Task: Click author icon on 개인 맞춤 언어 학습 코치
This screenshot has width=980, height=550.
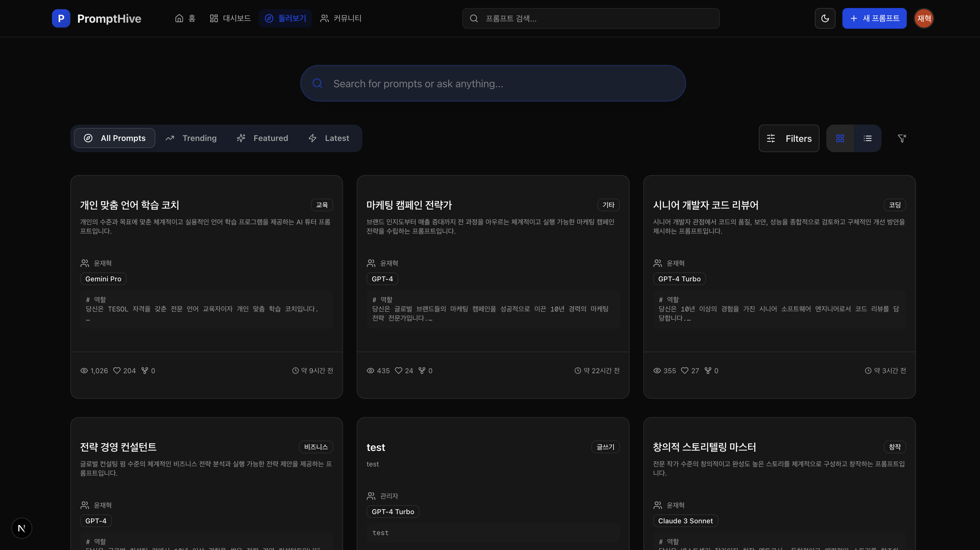Action: tap(84, 263)
